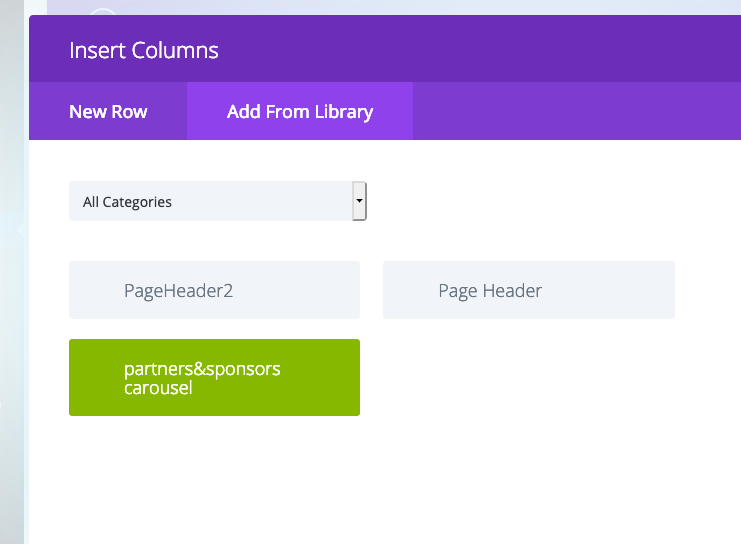Image resolution: width=741 pixels, height=544 pixels.
Task: Click the small arrow on the categories select
Action: (x=359, y=201)
